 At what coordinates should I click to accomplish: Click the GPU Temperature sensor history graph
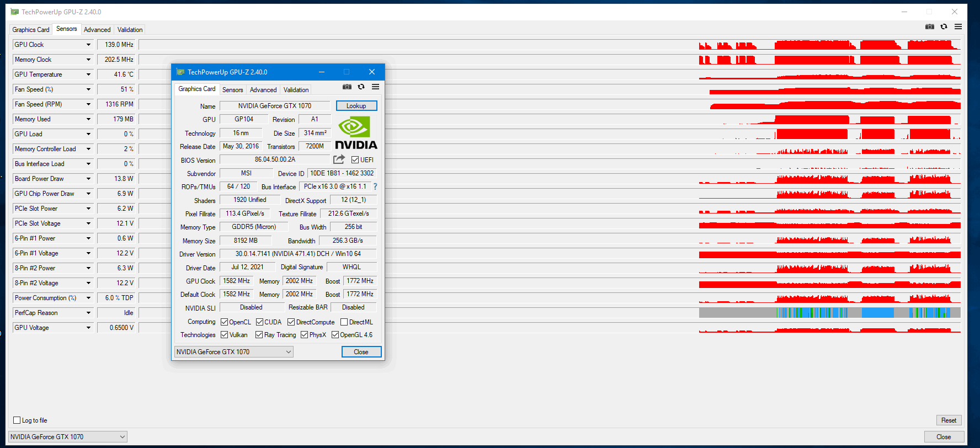(x=550, y=74)
